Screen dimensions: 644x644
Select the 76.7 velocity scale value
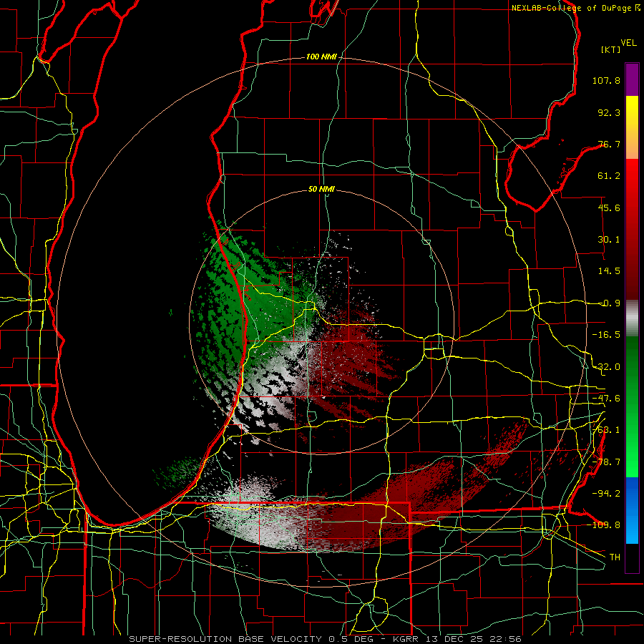tap(609, 144)
